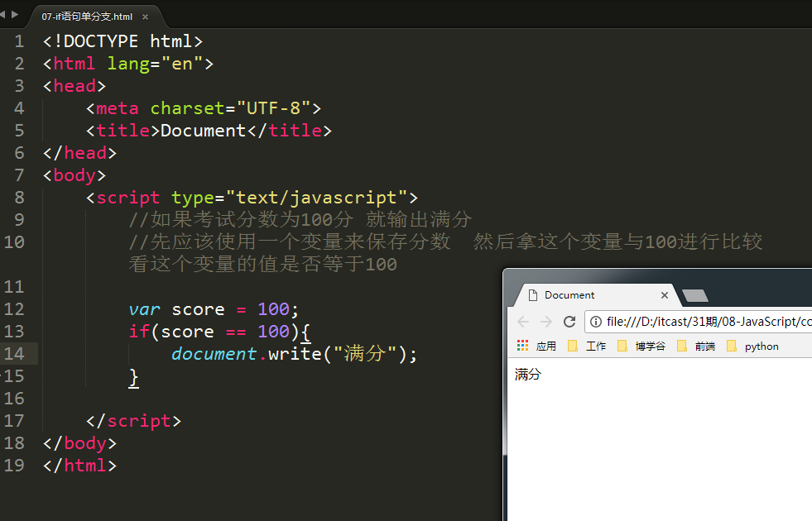Click the page file icon on Document tab
Viewport: 812px width, 521px height.
[x=532, y=295]
